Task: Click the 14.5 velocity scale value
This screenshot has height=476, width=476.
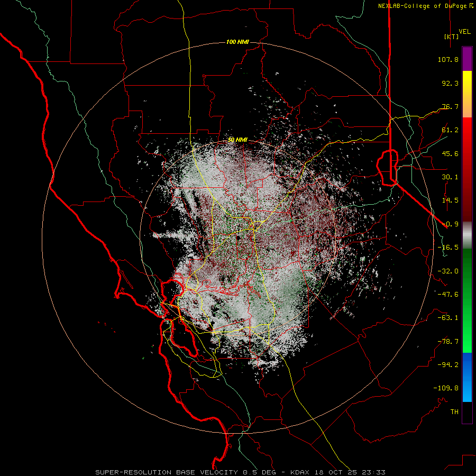Action: pyautogui.click(x=450, y=200)
